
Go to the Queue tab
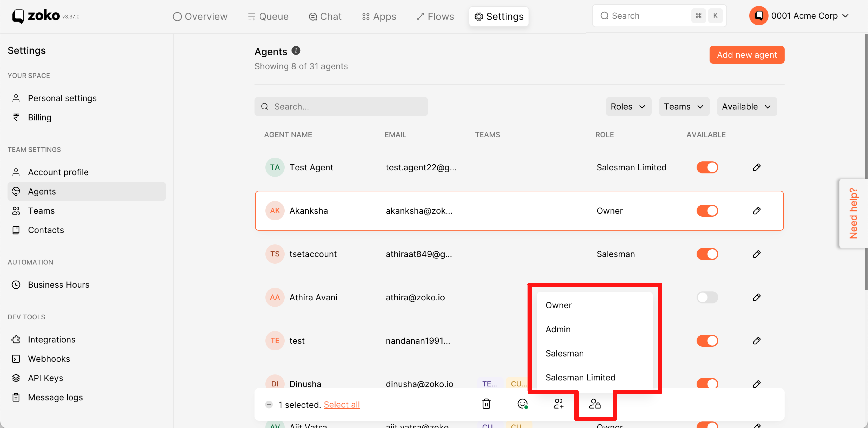268,17
